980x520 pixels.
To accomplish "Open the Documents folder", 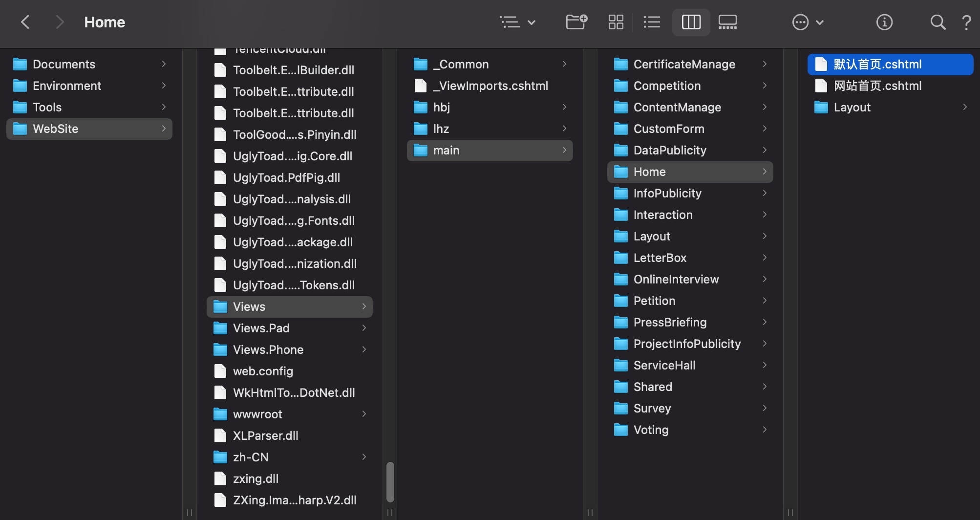I will pos(64,64).
